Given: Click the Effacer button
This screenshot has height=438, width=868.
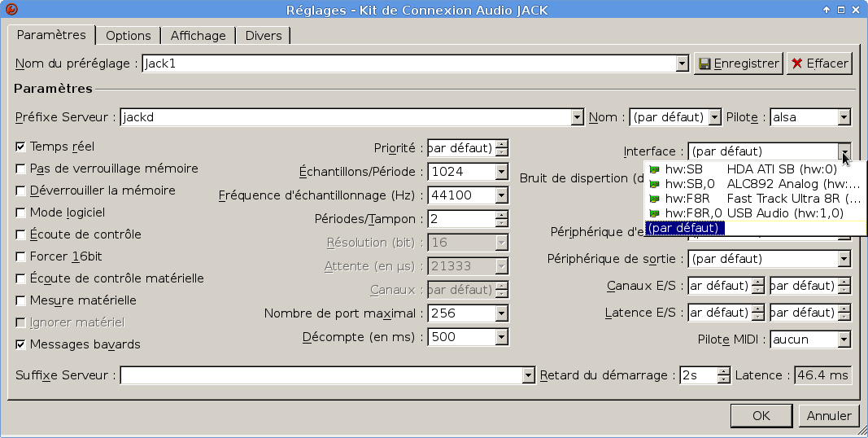Looking at the screenshot, I should [x=819, y=64].
